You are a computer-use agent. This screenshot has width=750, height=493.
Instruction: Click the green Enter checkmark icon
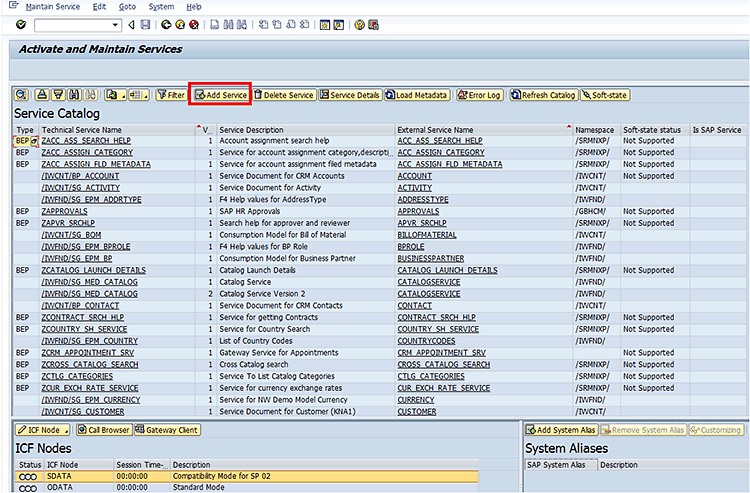pos(20,24)
